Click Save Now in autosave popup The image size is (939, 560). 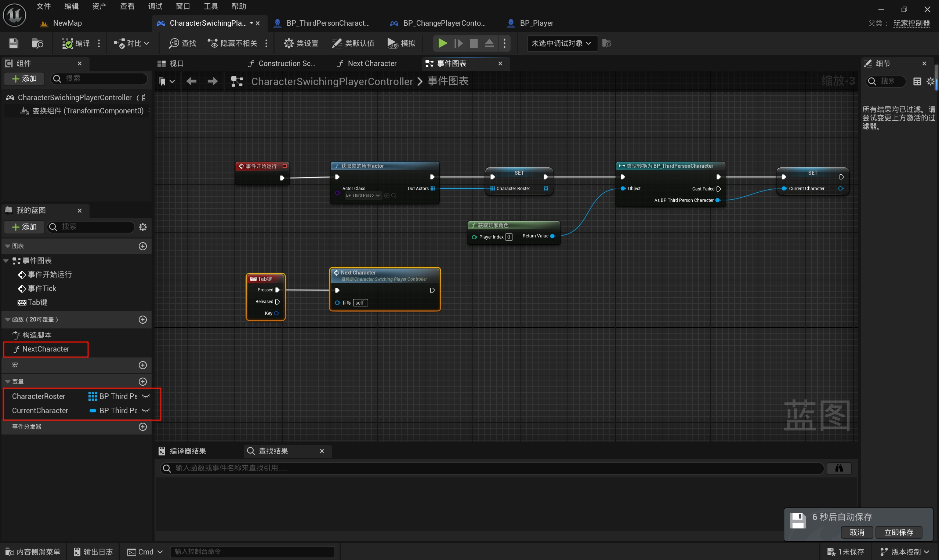click(899, 532)
